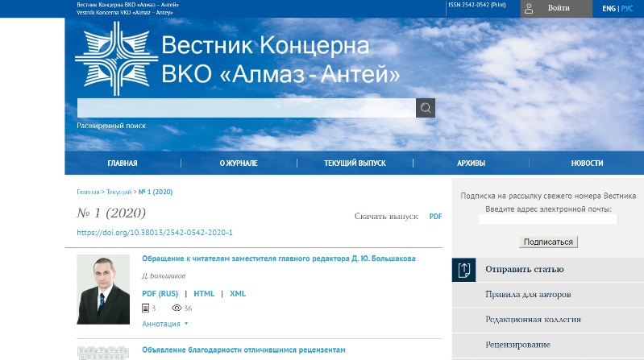Click Расширенный поиск advanced search link
This screenshot has height=360, width=644.
point(111,126)
